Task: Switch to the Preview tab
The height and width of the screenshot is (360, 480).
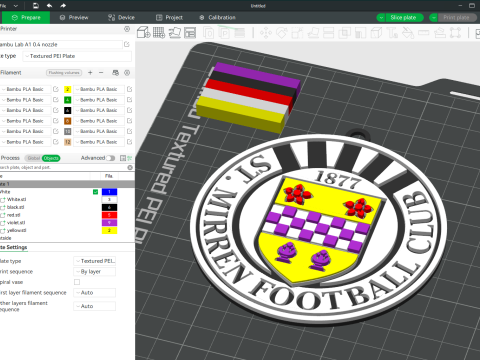Action: (74, 18)
